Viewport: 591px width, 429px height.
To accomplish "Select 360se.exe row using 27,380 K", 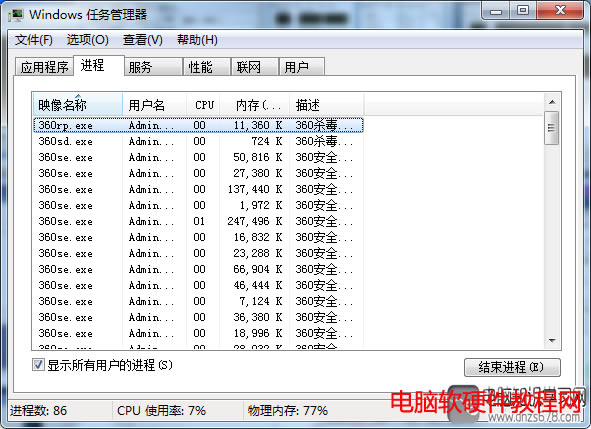I will [x=198, y=173].
